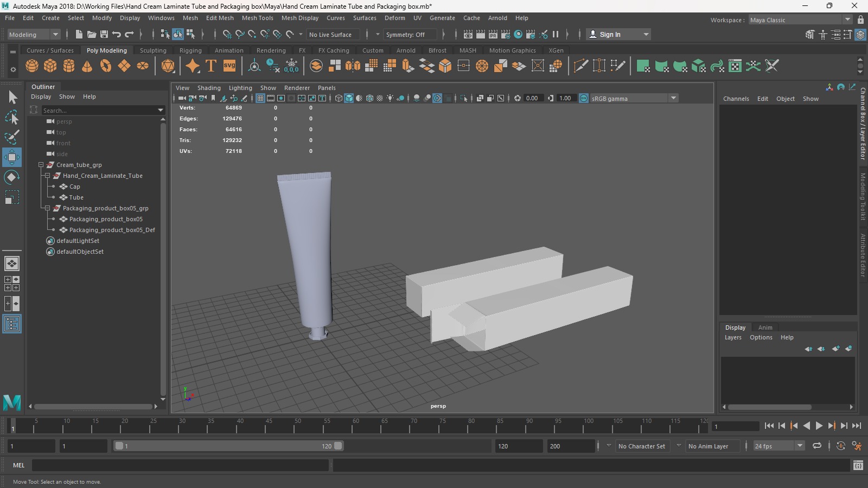Select the Move tool in the toolbox
This screenshot has width=868, height=488.
(x=12, y=157)
